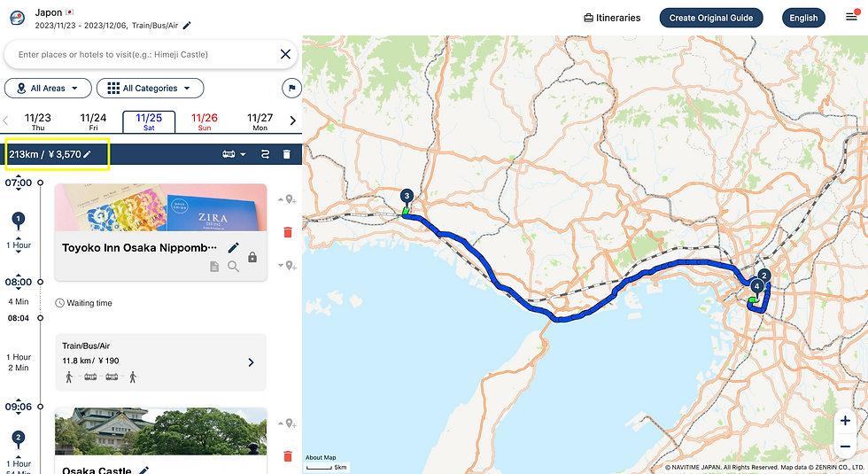Decrease the 08:00 time
Viewport: 868px width, 474px height.
[19, 289]
